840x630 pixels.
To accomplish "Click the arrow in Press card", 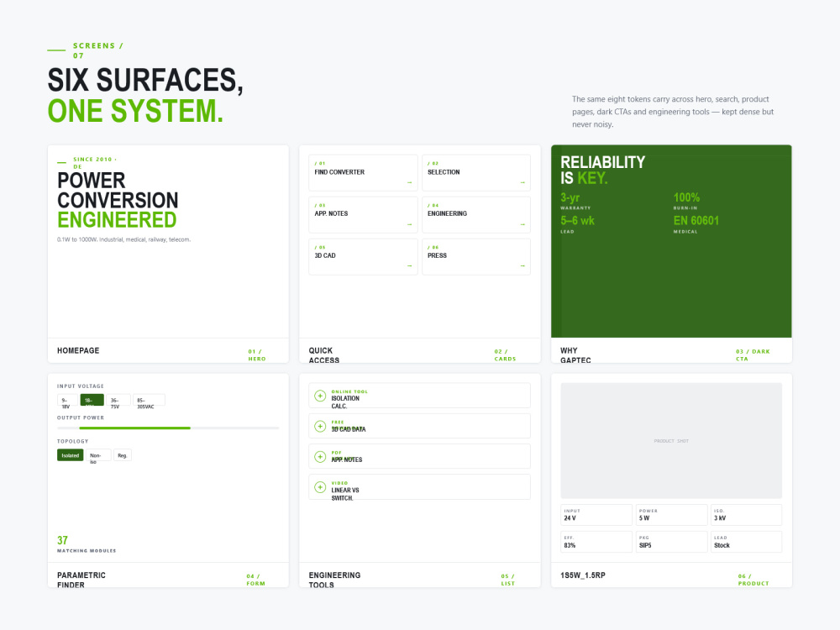I will point(522,265).
